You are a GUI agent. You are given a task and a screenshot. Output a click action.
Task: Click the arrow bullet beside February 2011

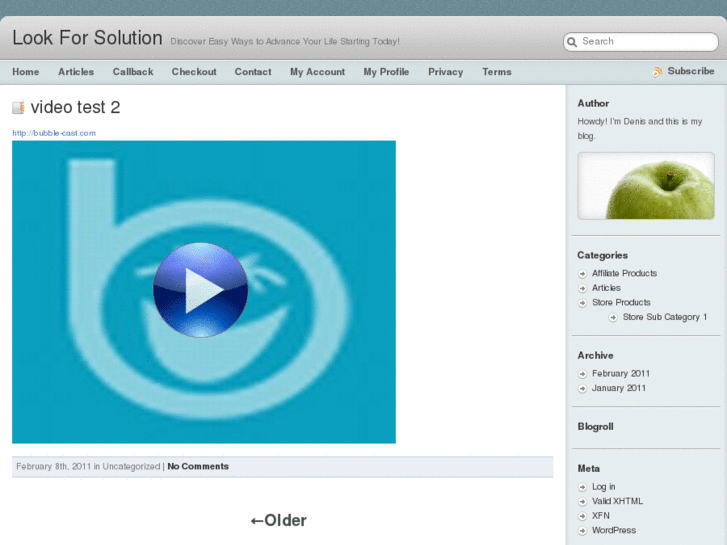tap(582, 374)
